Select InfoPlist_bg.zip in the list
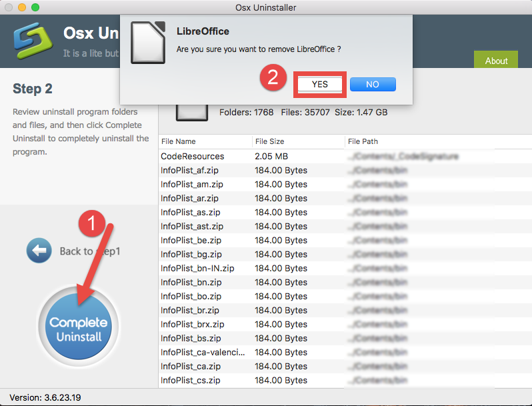This screenshot has height=406, width=532. [x=345, y=255]
